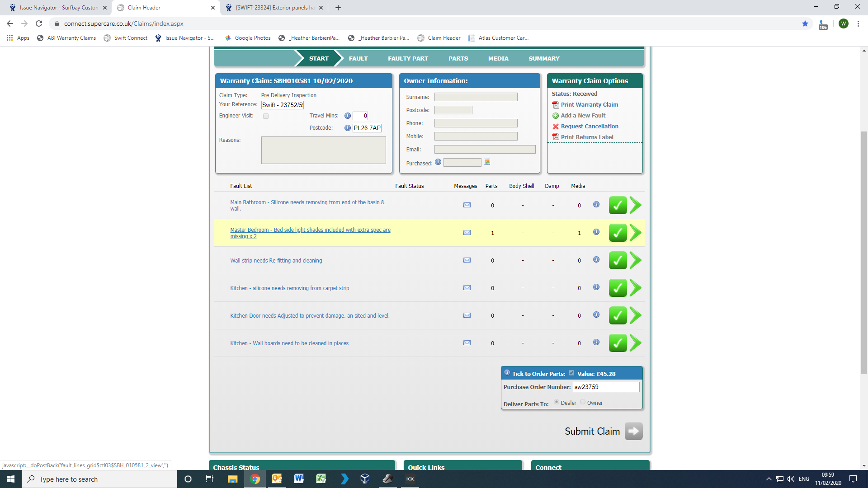Expand Kitchen Wall boards fault green arrow
The height and width of the screenshot is (488, 868).
636,343
